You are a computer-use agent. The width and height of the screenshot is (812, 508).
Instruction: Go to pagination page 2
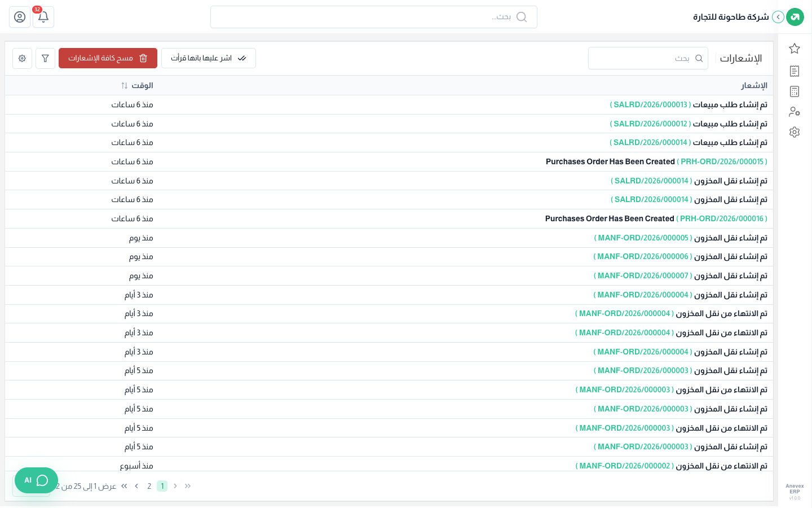(149, 486)
